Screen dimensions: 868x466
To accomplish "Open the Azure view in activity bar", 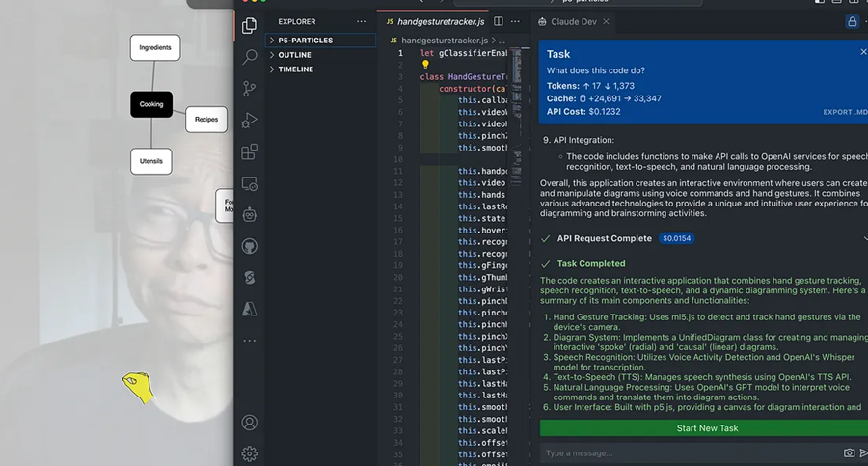I will 249,309.
